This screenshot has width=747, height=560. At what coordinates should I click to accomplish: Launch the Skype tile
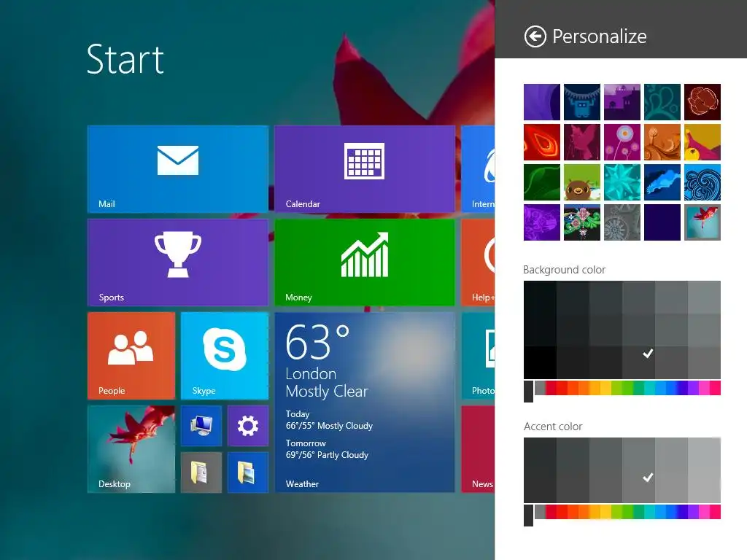(x=225, y=356)
